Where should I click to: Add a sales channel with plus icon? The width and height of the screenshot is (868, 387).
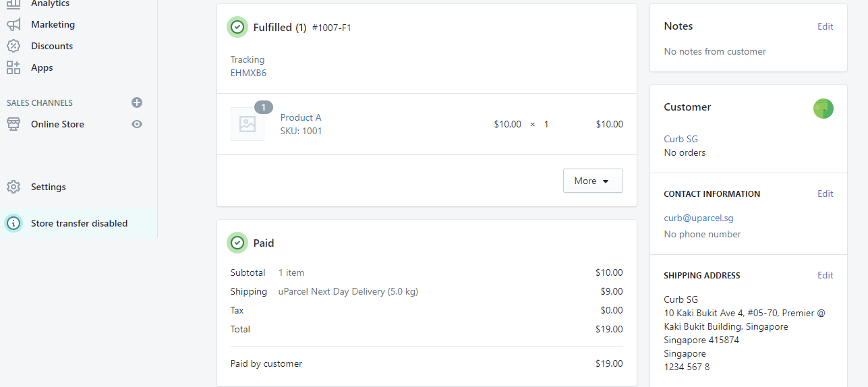(137, 102)
